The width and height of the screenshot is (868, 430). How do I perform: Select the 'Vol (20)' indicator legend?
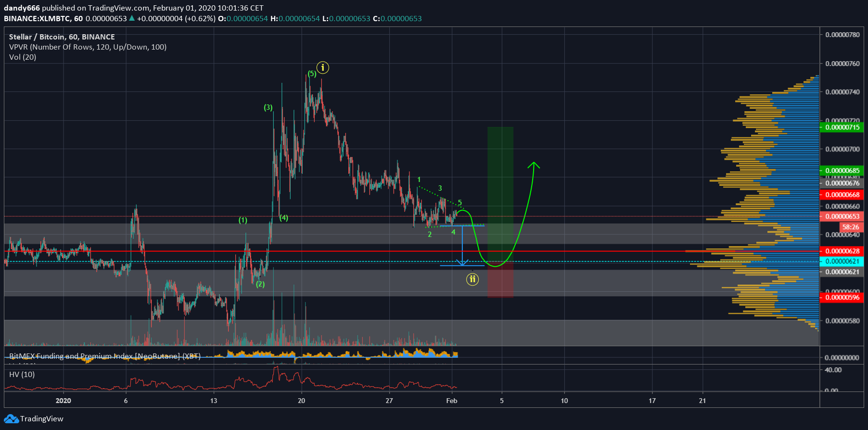23,57
